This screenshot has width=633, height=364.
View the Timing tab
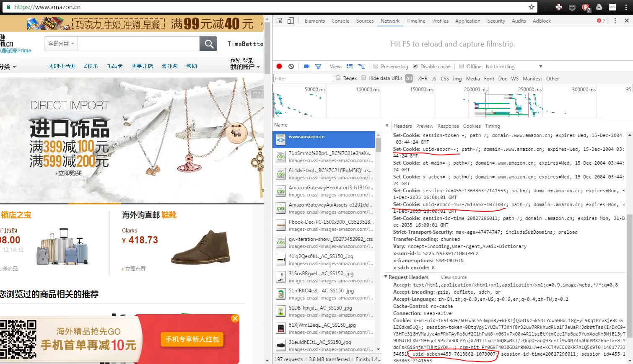[492, 126]
